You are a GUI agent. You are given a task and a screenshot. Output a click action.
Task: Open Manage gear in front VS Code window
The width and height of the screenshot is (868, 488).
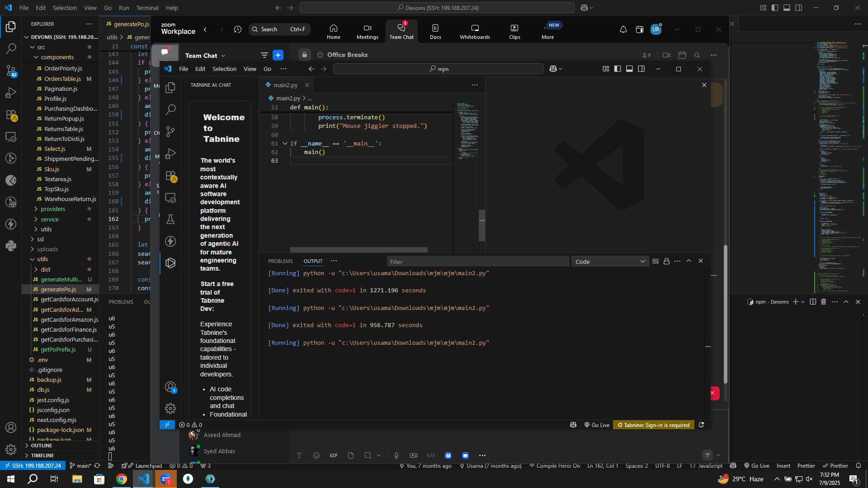click(x=170, y=408)
